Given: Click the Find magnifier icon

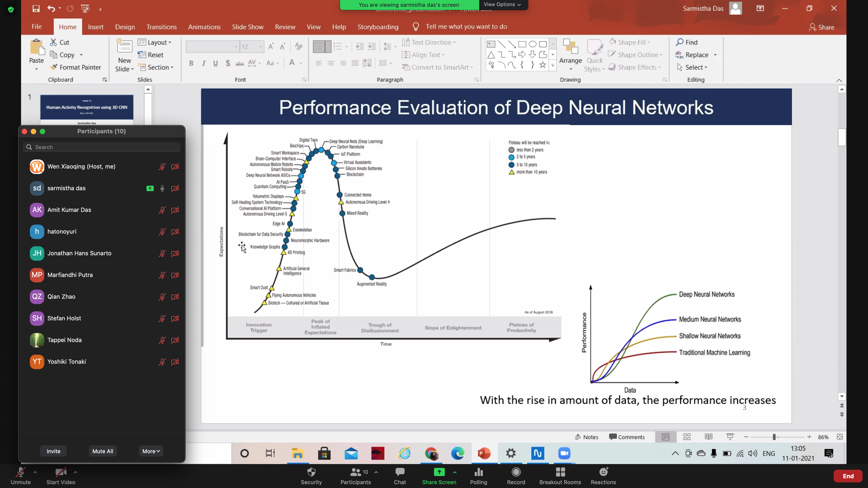Looking at the screenshot, I should click(680, 42).
